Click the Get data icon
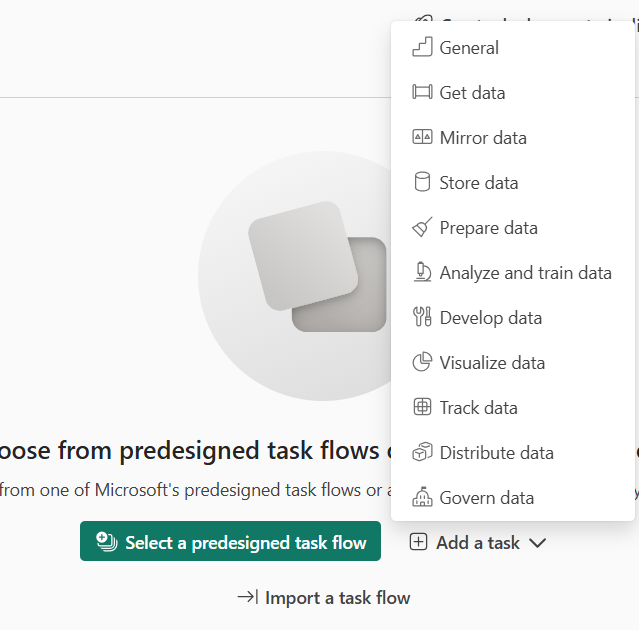Image resolution: width=639 pixels, height=630 pixels. (x=422, y=92)
